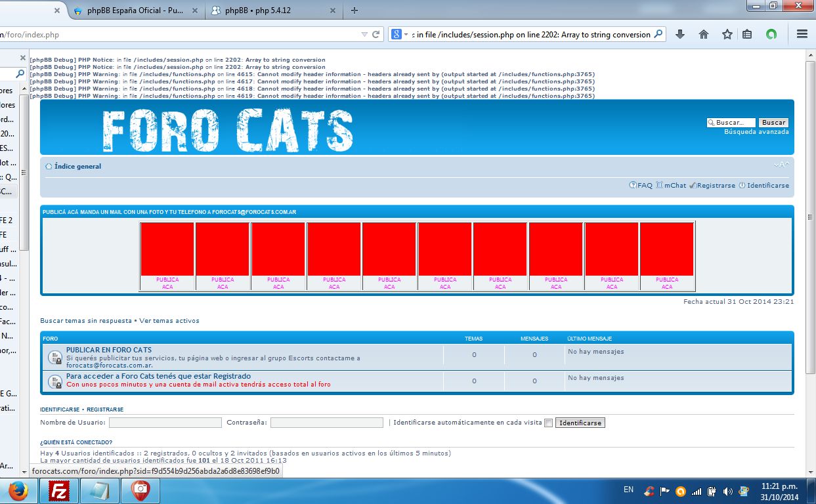Open the Búsqueda avanzada link
Image resolution: width=816 pixels, height=504 pixels.
click(756, 132)
